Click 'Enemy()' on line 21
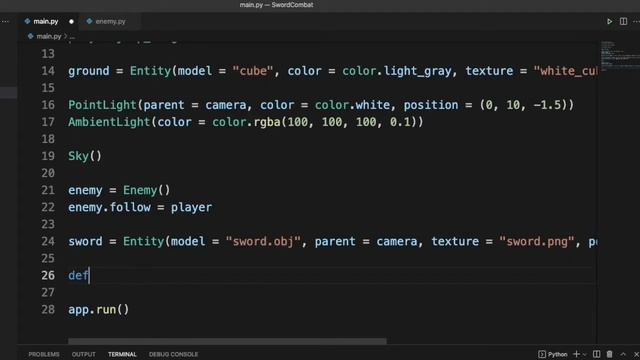The image size is (640, 360). click(147, 190)
